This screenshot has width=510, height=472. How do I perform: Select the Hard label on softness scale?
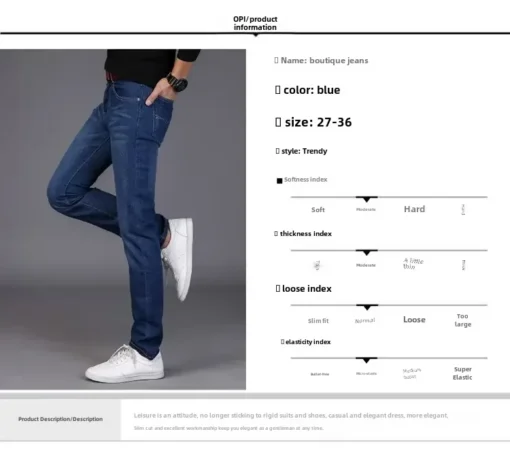tap(414, 209)
